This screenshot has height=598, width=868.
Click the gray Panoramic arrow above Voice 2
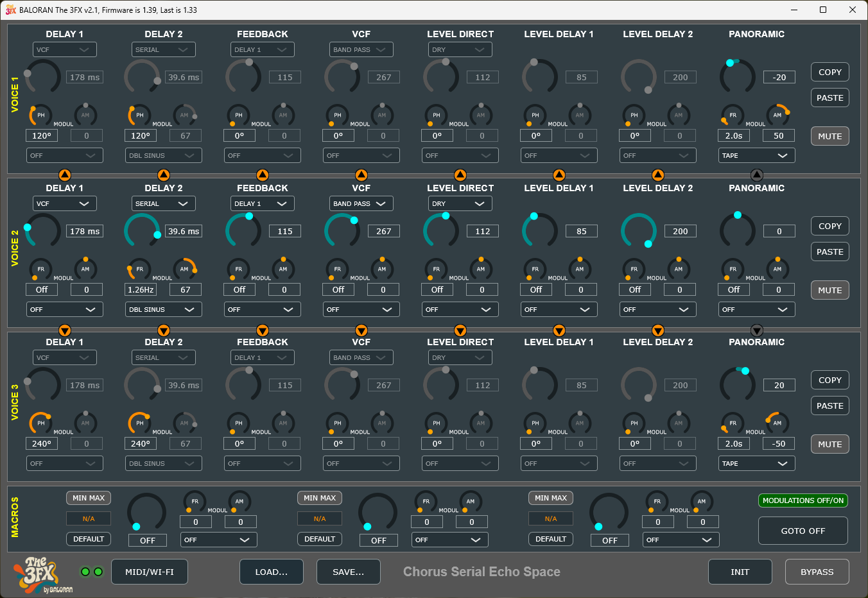[x=756, y=173]
